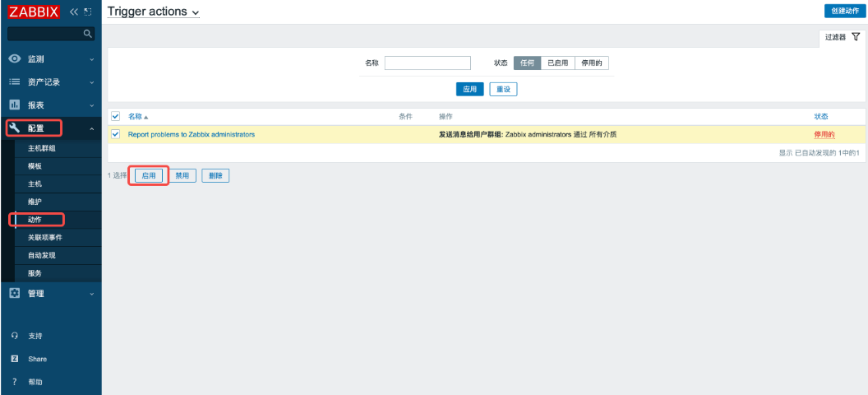Open Report problems to Zabbix administrators link
The width and height of the screenshot is (868, 395).
tap(192, 134)
